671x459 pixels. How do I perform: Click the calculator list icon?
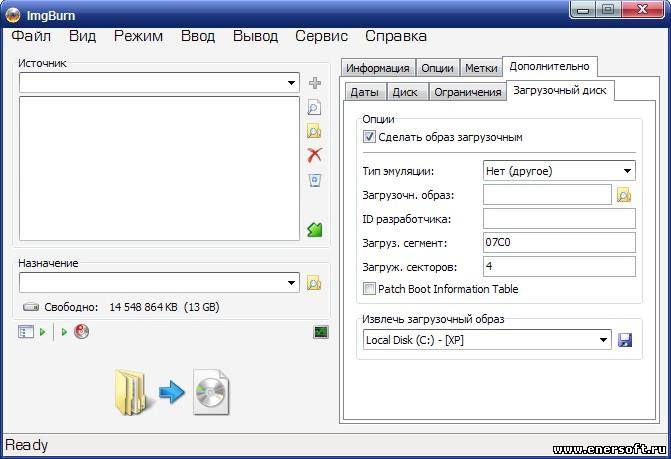[26, 332]
